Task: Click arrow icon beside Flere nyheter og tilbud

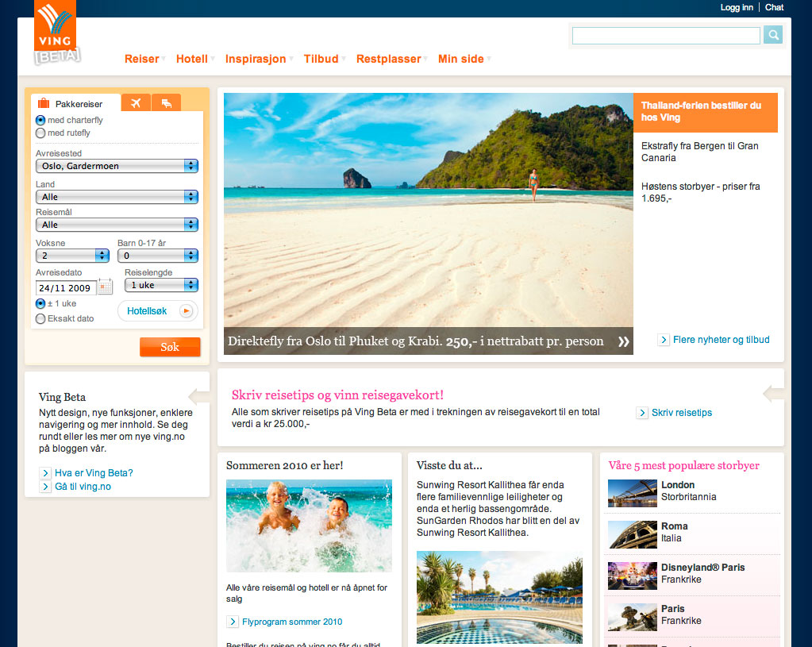Action: tap(664, 340)
